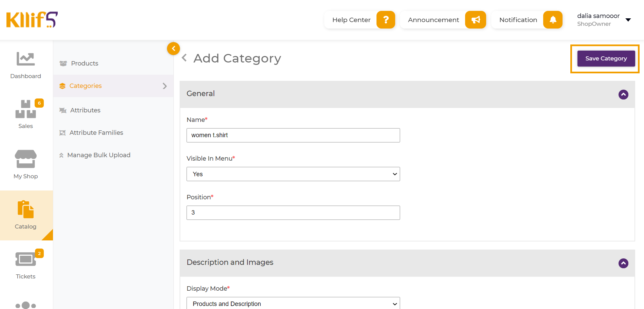The image size is (644, 309).
Task: Collapse sidebar with orange arrow button
Action: 173,49
